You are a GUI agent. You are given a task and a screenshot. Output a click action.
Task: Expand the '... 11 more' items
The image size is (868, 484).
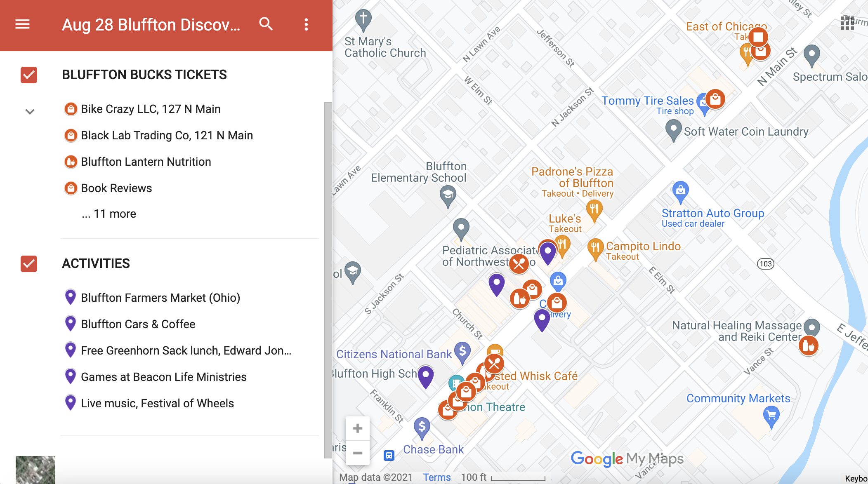[109, 214]
